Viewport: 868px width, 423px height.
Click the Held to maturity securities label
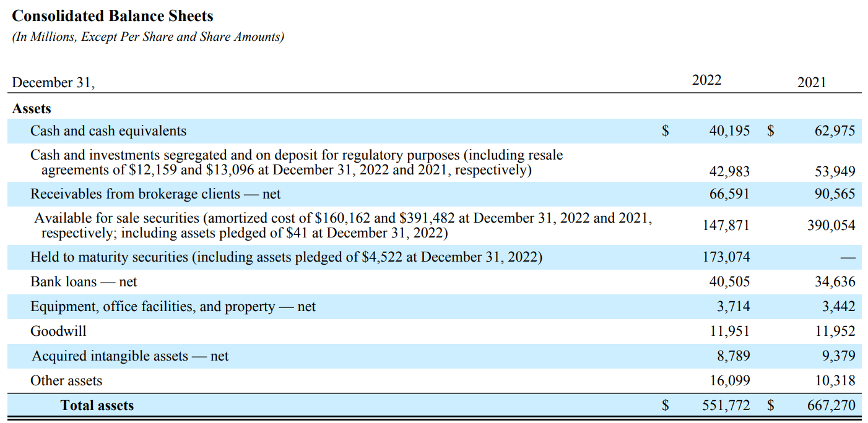[x=286, y=257]
